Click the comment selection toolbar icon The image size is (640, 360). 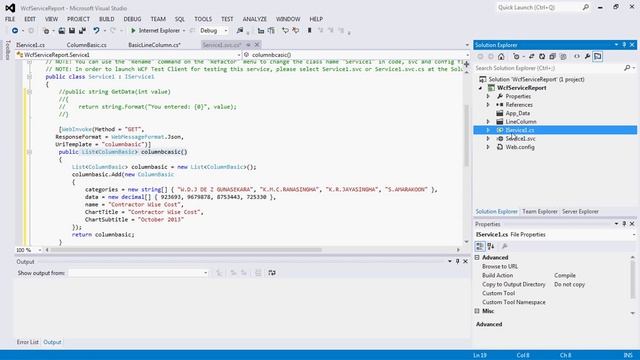click(x=285, y=31)
